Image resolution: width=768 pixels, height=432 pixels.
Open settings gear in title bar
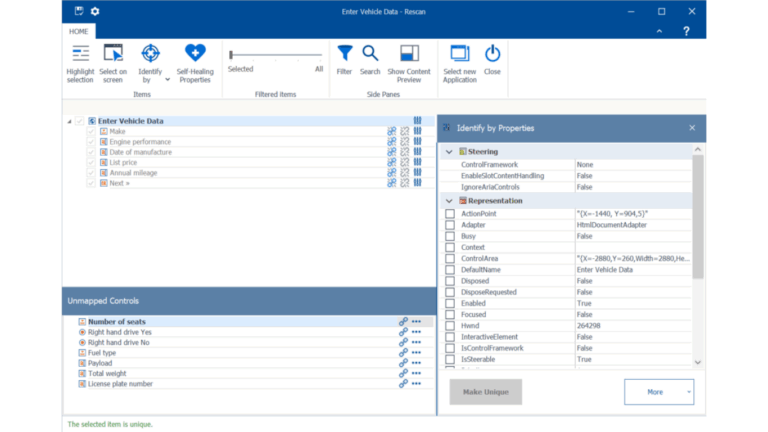[x=95, y=11]
